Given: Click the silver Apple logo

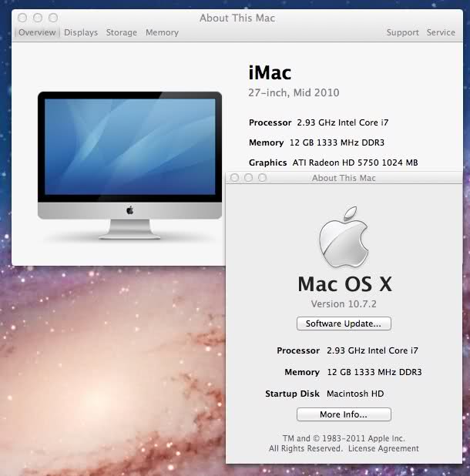Looking at the screenshot, I should [344, 237].
